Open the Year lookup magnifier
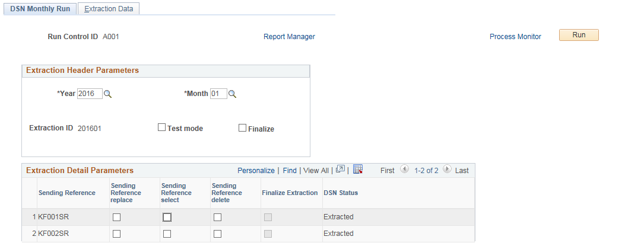This screenshot has width=644, height=246. pos(107,94)
